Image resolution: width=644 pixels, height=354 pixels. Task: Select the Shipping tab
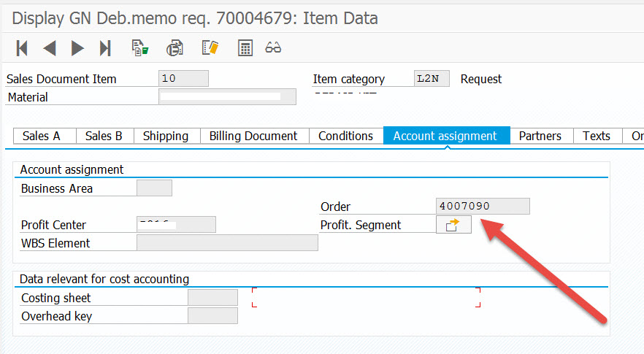point(166,136)
